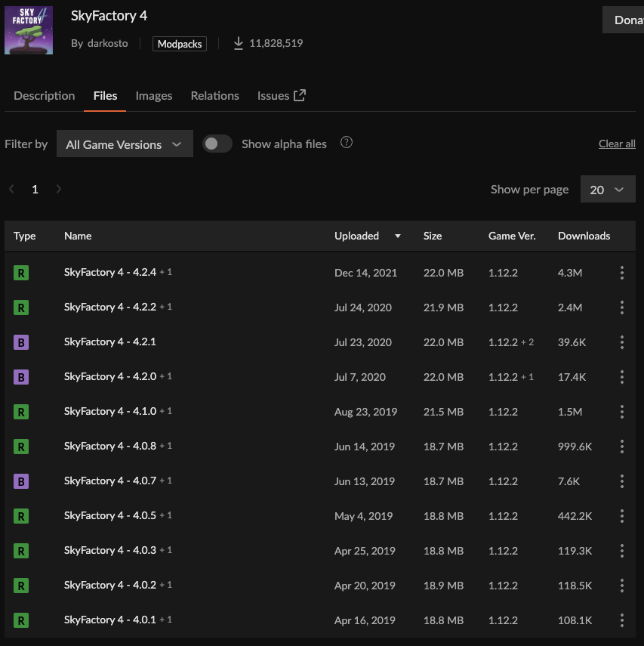Open the Relations tab
Viewport: 644px width, 646px height.
tap(215, 96)
